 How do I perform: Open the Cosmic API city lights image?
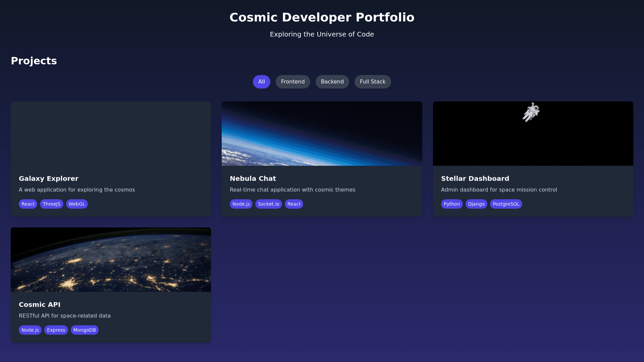tap(111, 259)
